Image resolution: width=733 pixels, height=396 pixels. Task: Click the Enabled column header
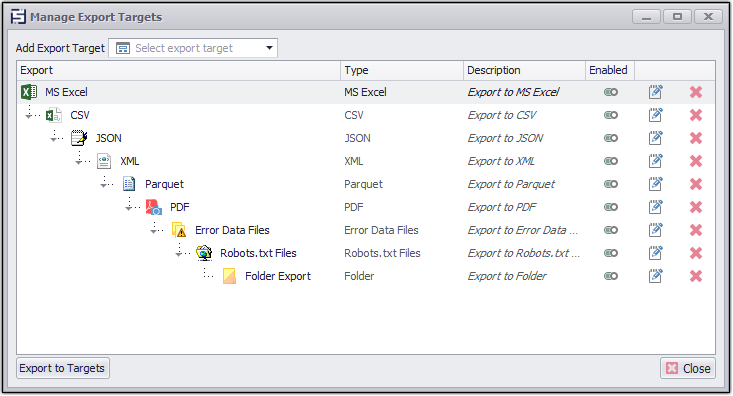click(x=610, y=70)
